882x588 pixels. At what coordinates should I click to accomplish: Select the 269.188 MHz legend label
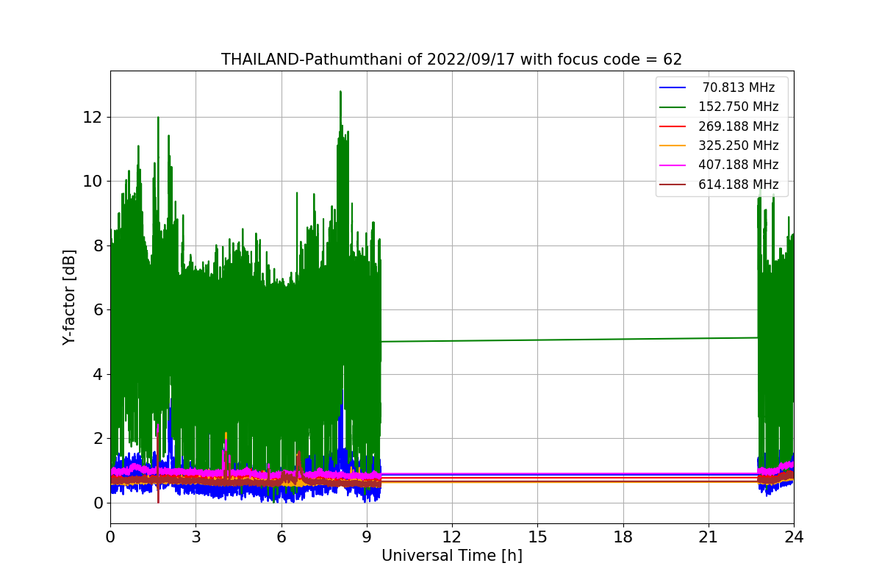[738, 126]
